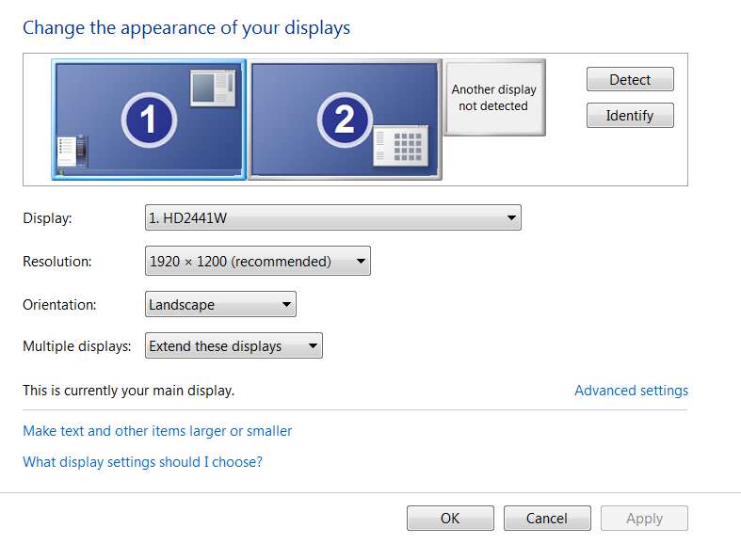Click the number 2 circle badge
This screenshot has height=560, width=741.
345,120
